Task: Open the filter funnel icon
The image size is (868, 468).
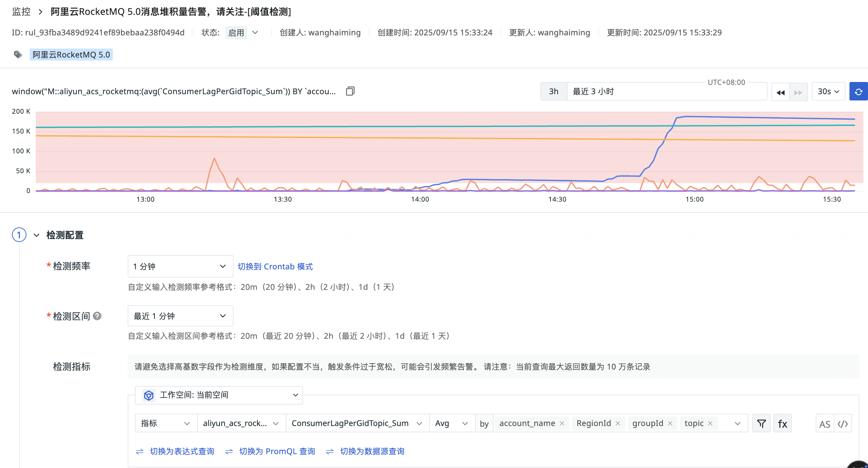Action: pyautogui.click(x=761, y=423)
